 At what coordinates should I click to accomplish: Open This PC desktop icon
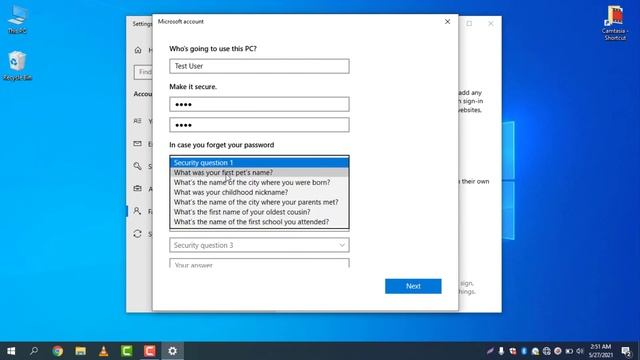click(x=18, y=20)
